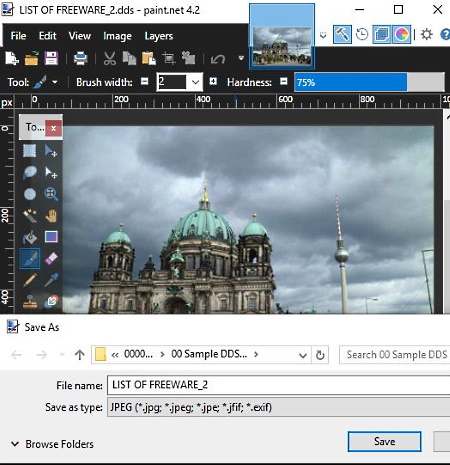Select the Pencil tool
This screenshot has height=465, width=450.
click(x=30, y=280)
